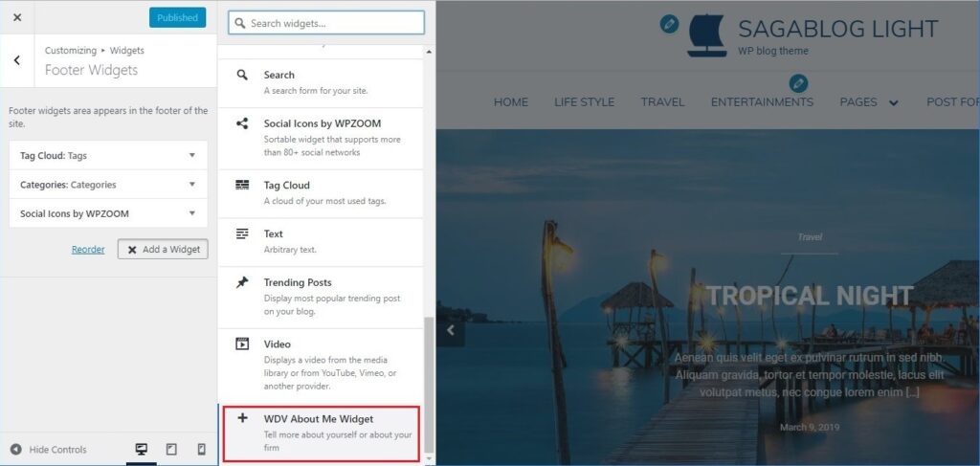This screenshot has width=980, height=466.
Task: Click the slider previous arrow on hero image
Action: (451, 330)
